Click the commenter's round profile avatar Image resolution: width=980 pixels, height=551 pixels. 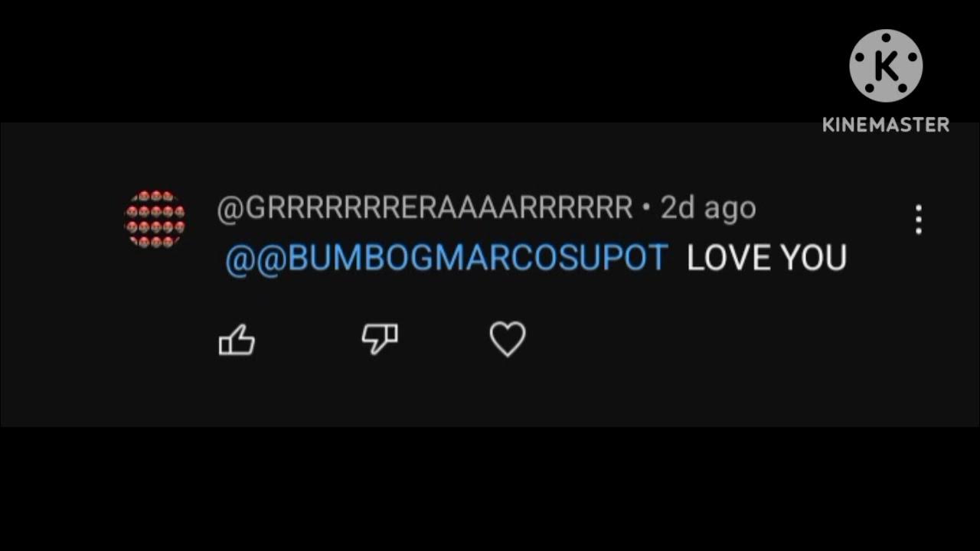pos(155,219)
